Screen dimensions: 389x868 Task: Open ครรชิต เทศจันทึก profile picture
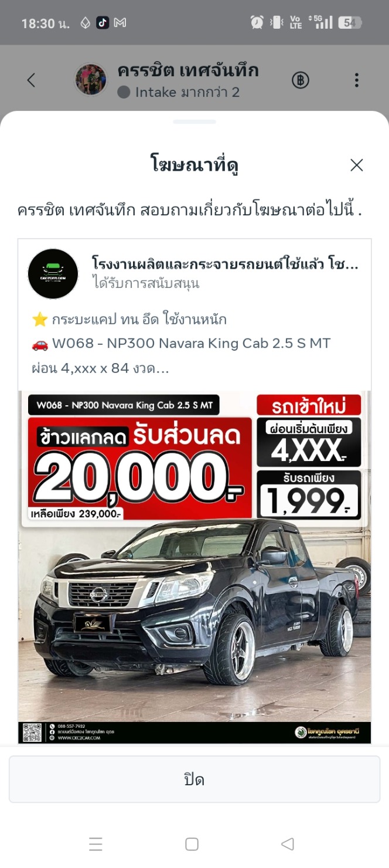tap(91, 80)
